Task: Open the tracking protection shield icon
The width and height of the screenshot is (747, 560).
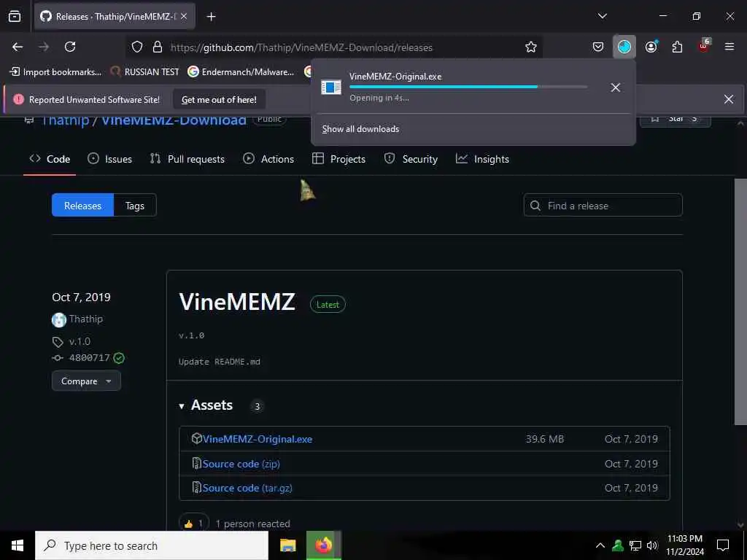Action: [x=137, y=47]
